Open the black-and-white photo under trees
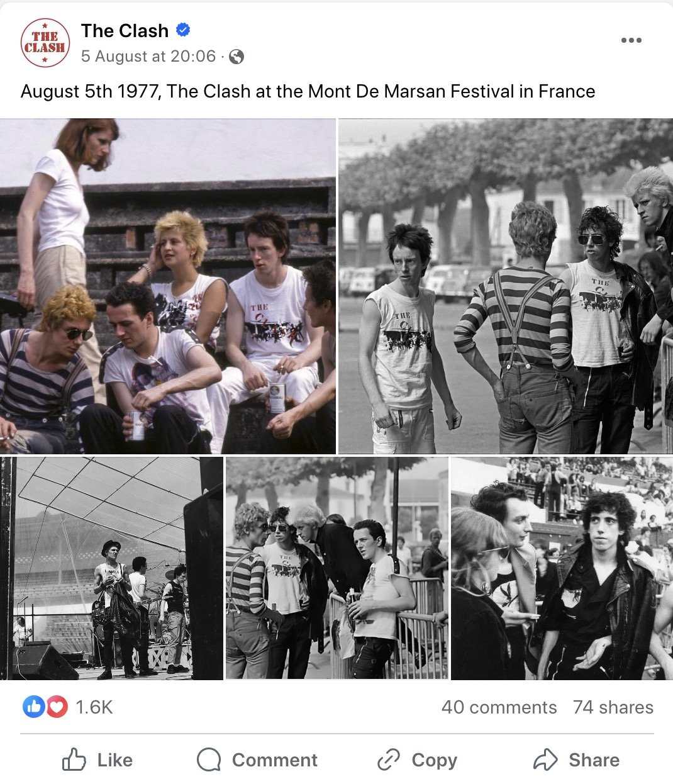This screenshot has height=784, width=673. point(506,286)
